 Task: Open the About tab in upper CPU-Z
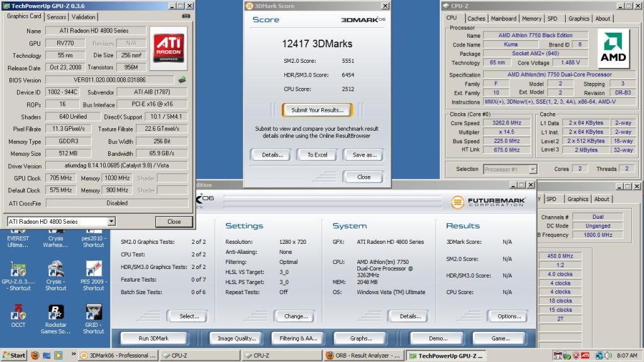pyautogui.click(x=602, y=18)
